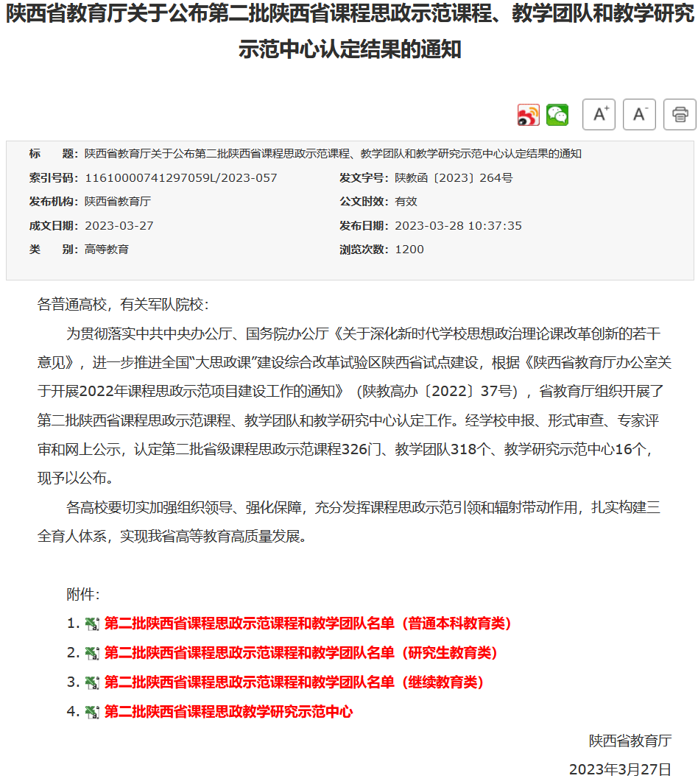The image size is (698, 784).
Task: Increase font size with A+ button
Action: 599,114
